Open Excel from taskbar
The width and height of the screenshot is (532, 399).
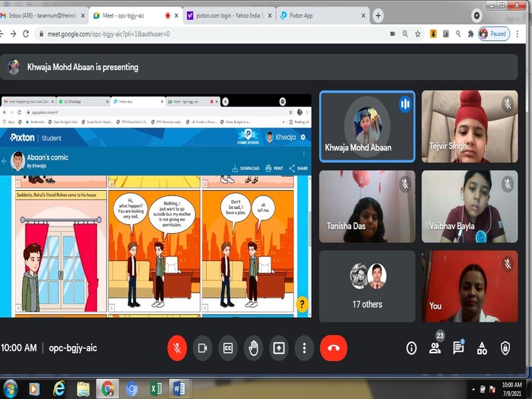click(156, 389)
